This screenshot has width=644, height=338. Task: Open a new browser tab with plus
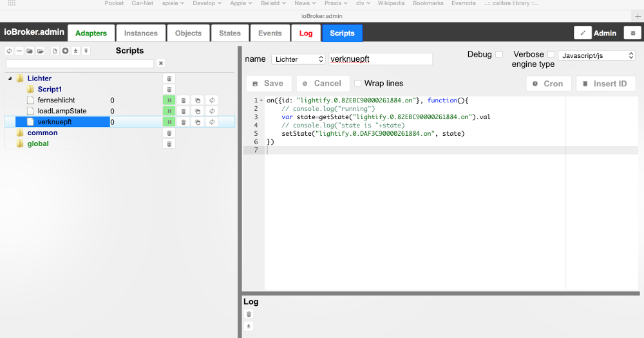coord(638,16)
